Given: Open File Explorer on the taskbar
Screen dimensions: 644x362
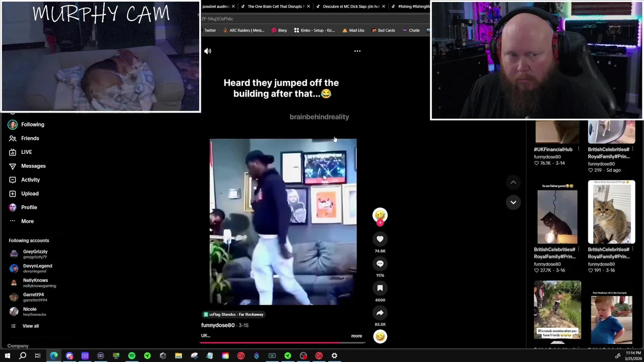Looking at the screenshot, I should [178, 356].
